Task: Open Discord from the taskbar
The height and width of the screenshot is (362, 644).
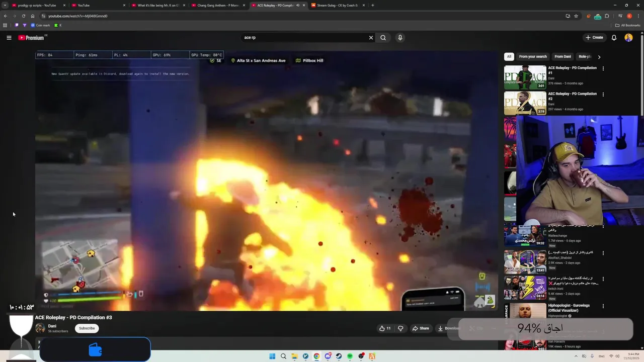Action: click(328, 356)
